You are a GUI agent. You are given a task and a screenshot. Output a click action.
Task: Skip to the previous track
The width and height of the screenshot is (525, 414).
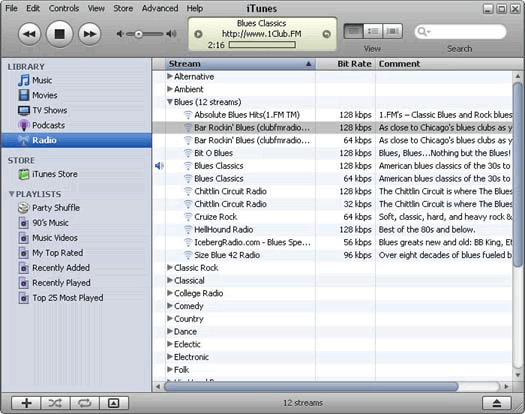(29, 34)
